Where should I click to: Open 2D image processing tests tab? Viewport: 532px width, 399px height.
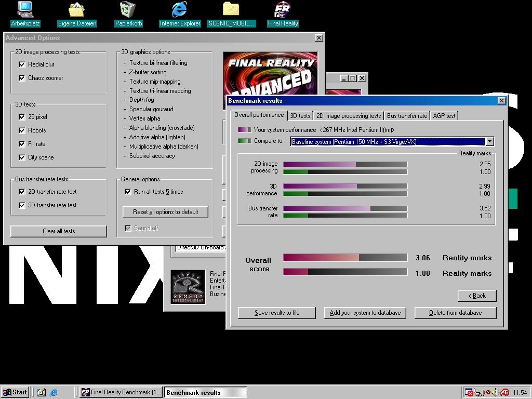point(349,116)
